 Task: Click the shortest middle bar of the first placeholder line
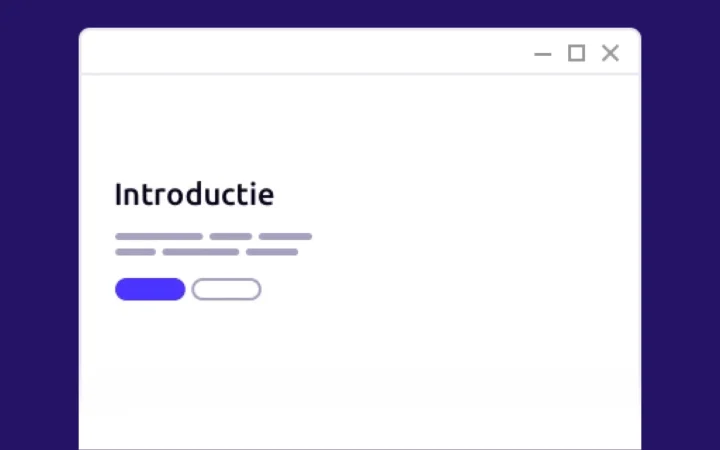(231, 237)
